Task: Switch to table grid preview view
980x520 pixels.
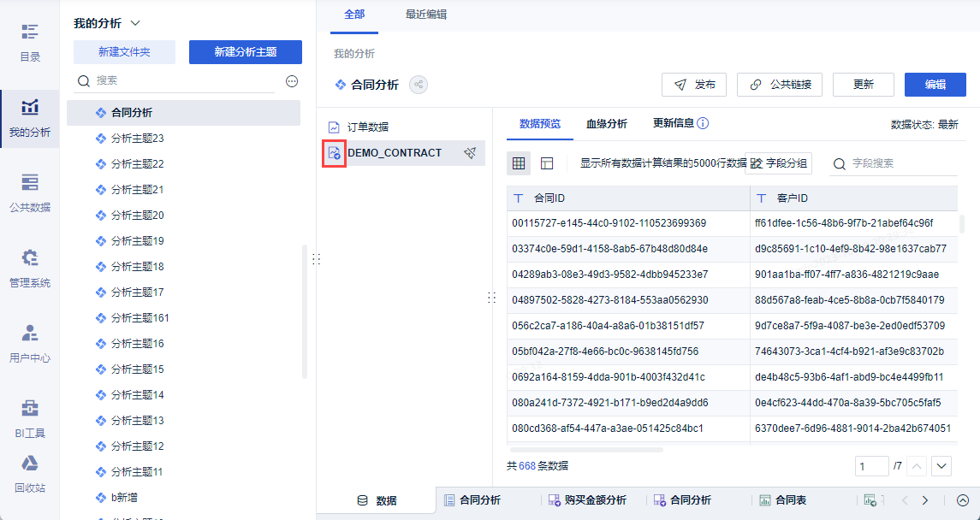Action: pyautogui.click(x=518, y=163)
